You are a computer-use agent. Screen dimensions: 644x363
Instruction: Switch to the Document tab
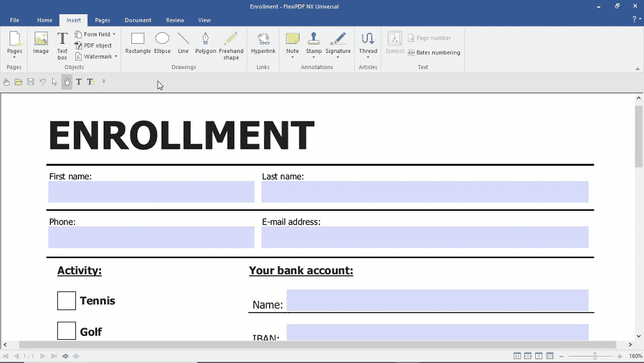(138, 20)
